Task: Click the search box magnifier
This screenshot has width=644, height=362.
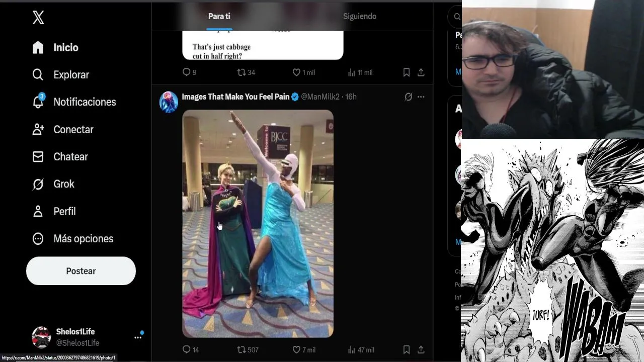Action: click(x=457, y=17)
